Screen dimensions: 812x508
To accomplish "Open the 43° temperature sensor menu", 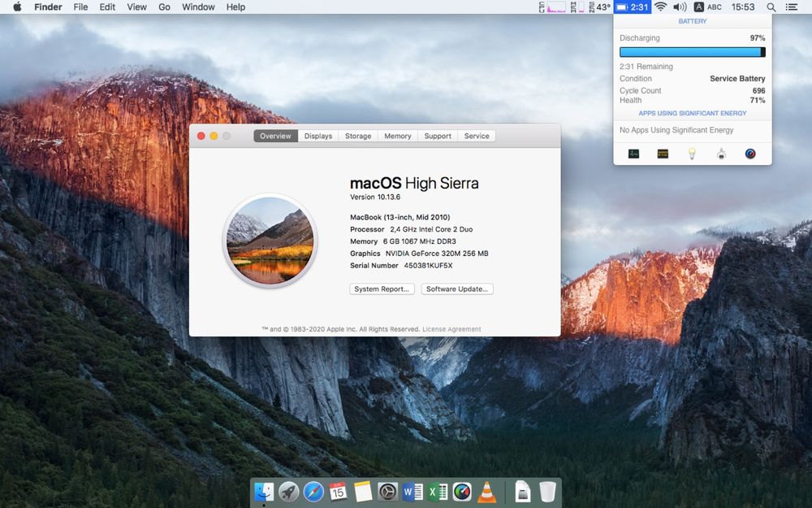I will click(599, 7).
